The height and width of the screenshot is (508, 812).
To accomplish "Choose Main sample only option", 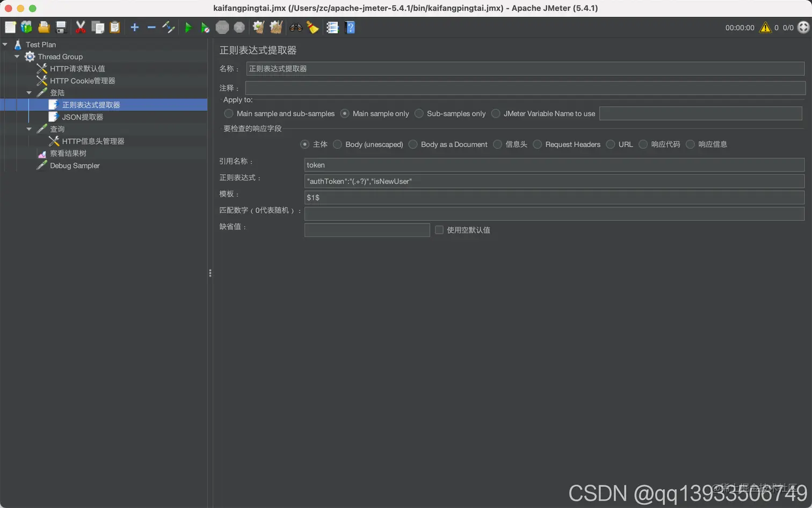I will 345,113.
